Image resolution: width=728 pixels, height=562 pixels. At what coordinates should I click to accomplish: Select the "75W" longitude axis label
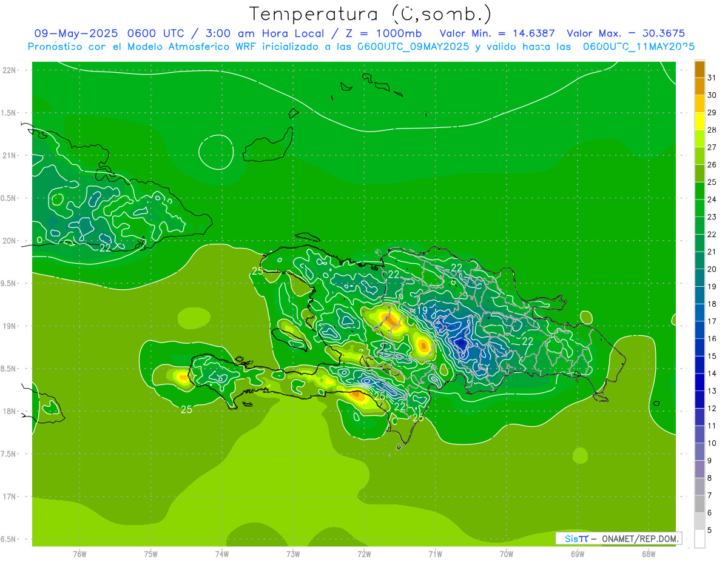151,554
